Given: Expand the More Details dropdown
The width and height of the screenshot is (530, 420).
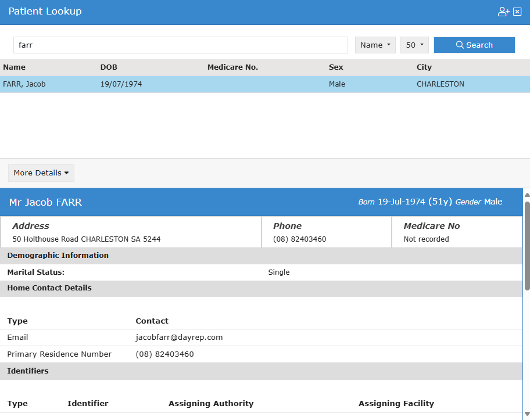Looking at the screenshot, I should [41, 173].
